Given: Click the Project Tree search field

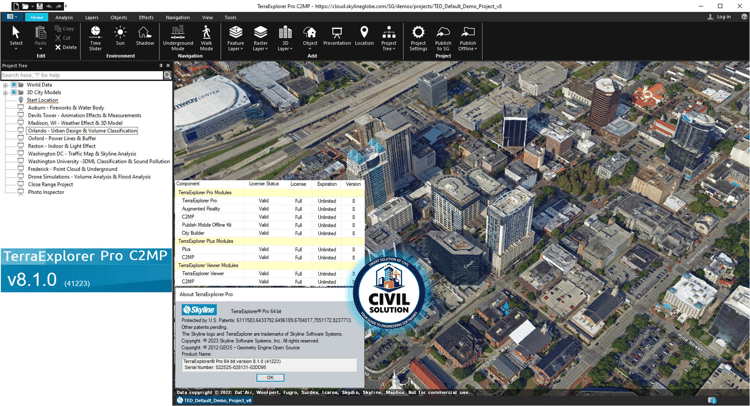Looking at the screenshot, I should coord(82,75).
